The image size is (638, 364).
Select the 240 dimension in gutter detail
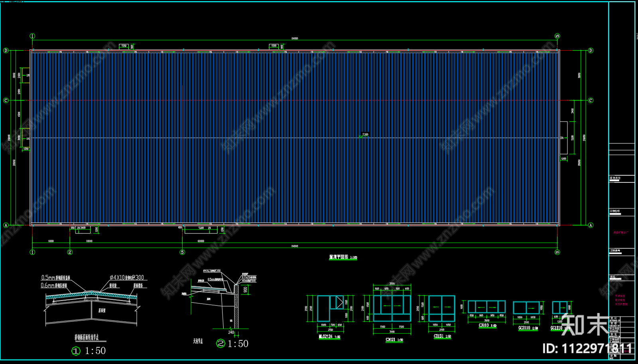coord(231,332)
